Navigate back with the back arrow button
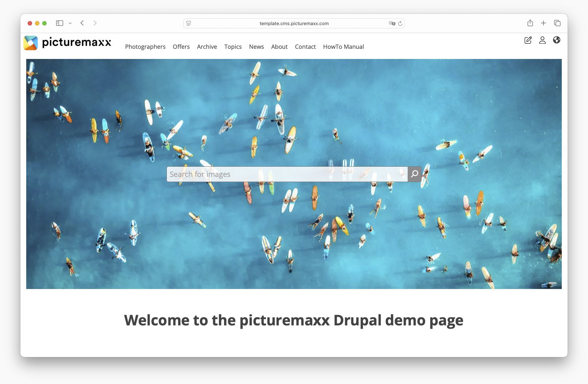This screenshot has height=384, width=588. (82, 23)
